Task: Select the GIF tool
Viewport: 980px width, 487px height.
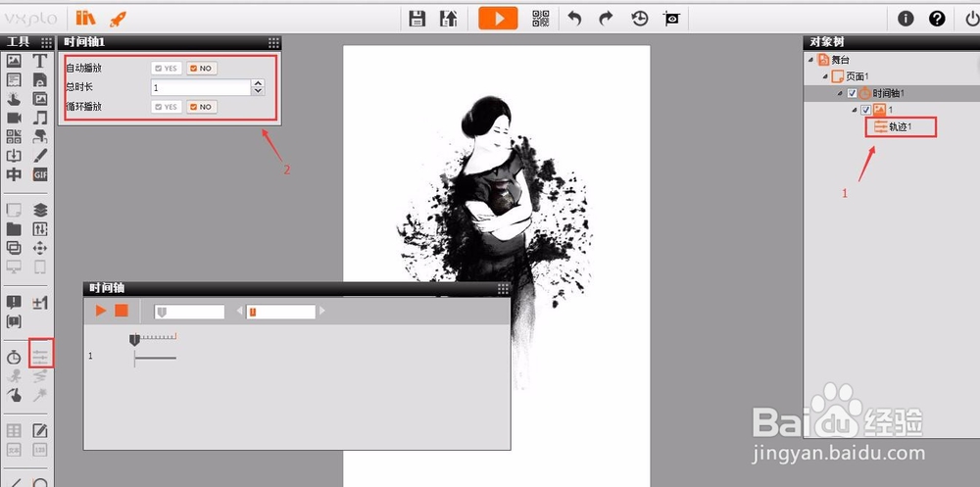Action: [x=40, y=174]
